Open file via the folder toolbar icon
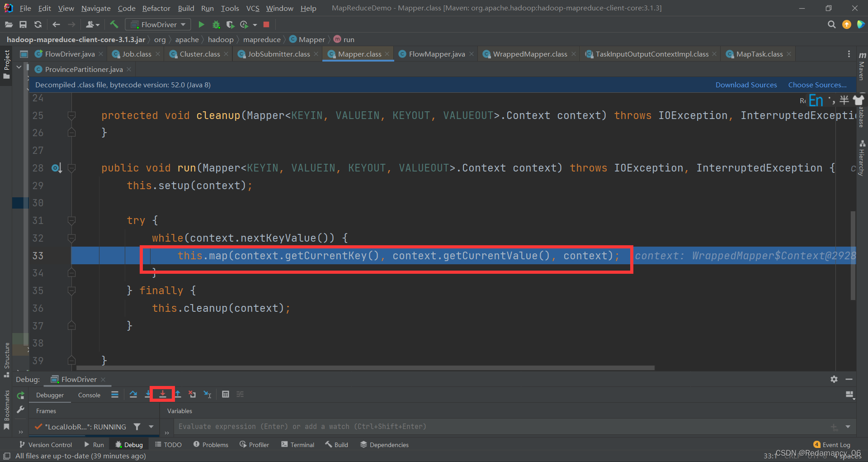Screen dimensions: 868x462 tap(9, 24)
